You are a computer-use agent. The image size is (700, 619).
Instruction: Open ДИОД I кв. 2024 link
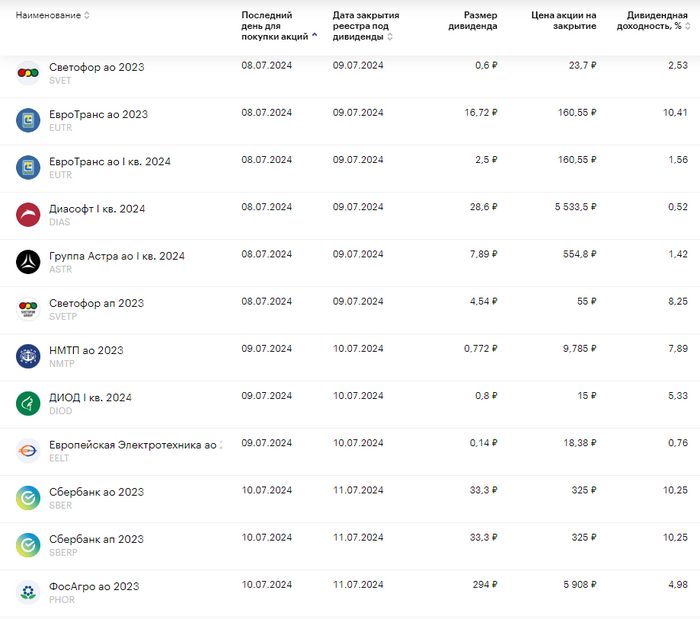coord(90,398)
